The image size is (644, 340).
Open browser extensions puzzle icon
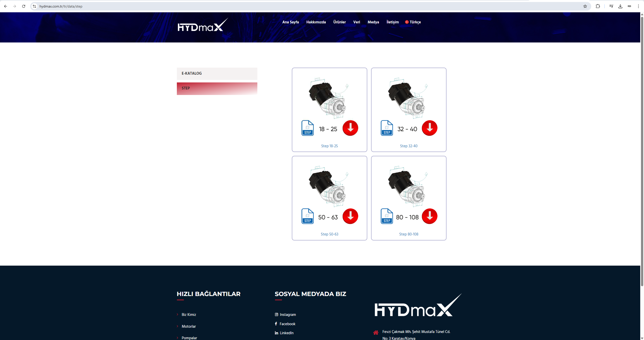[x=598, y=6]
